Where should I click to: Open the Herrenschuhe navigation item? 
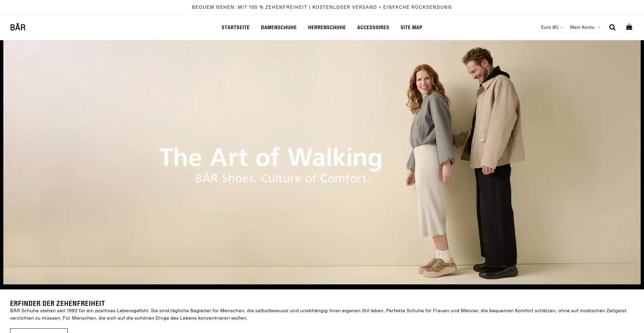pos(327,27)
